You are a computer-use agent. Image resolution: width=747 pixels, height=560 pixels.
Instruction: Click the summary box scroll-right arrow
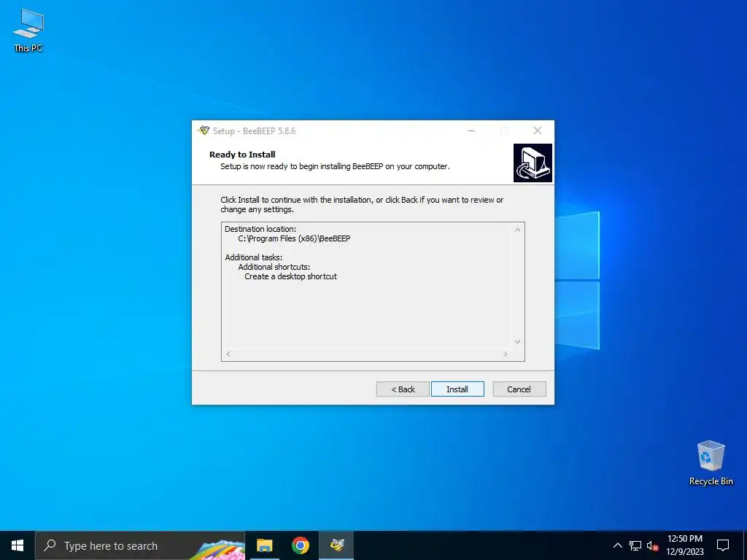click(505, 354)
